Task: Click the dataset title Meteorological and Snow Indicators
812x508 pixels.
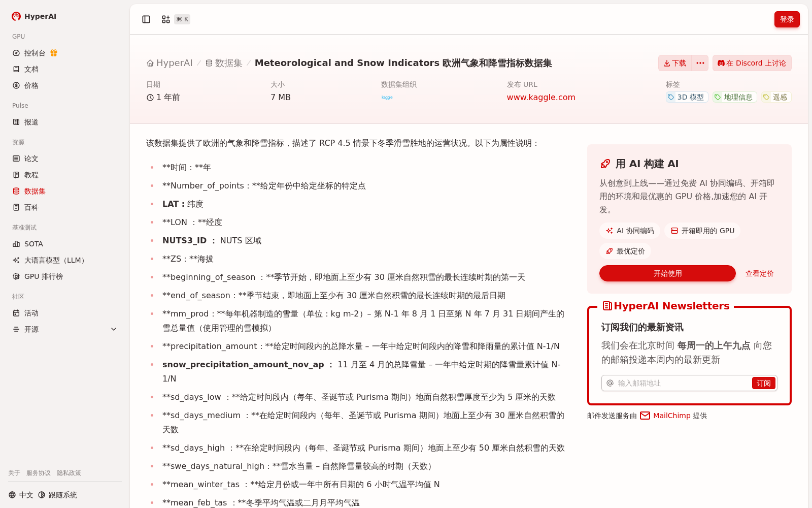Action: (403, 63)
